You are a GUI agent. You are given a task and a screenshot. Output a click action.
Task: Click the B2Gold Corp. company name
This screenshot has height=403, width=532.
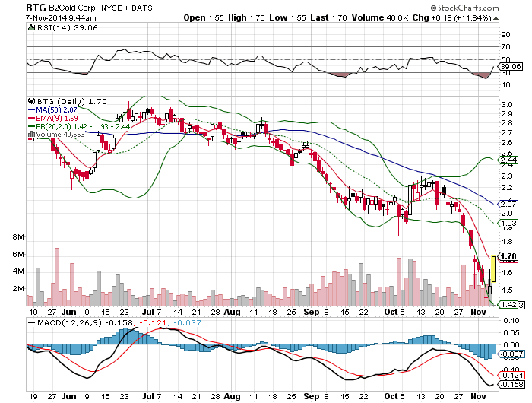click(x=73, y=8)
